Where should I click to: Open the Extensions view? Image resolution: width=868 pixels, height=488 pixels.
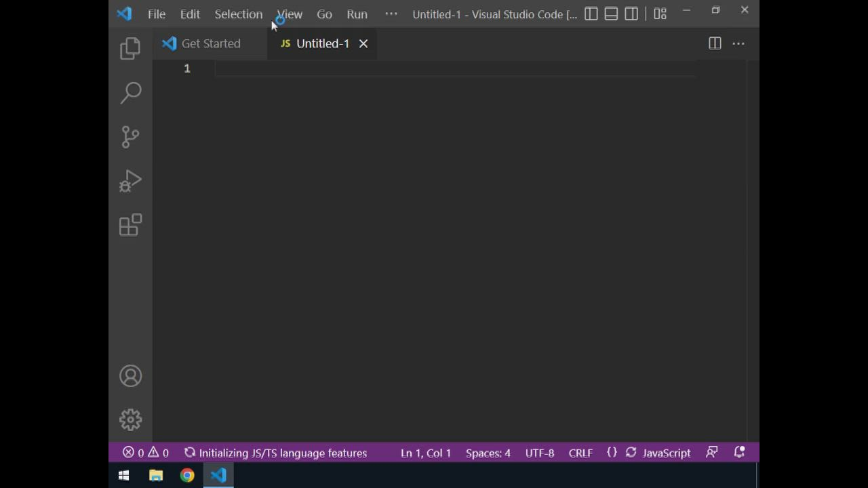point(130,225)
